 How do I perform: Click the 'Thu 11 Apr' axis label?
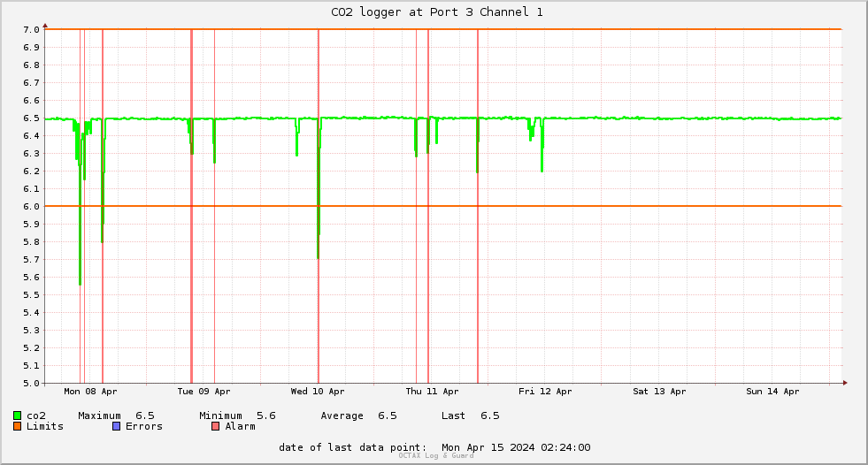point(432,392)
